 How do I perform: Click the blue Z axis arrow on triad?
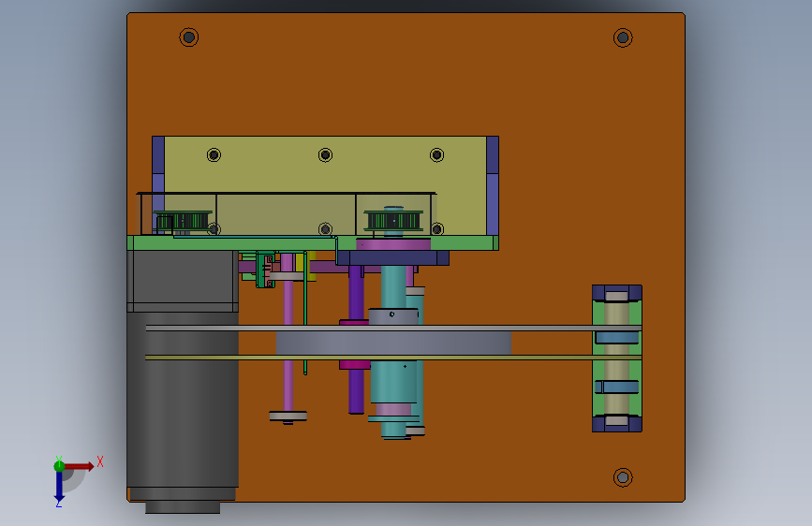click(59, 487)
